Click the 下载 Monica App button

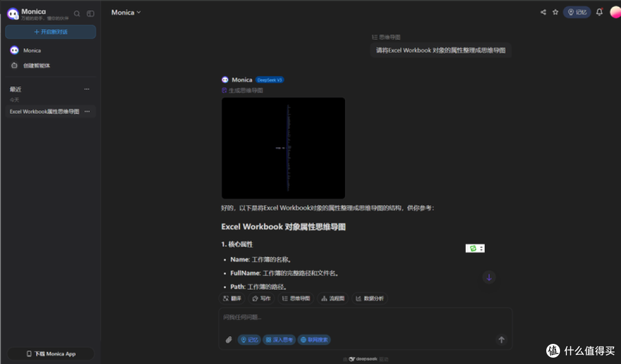(x=51, y=354)
